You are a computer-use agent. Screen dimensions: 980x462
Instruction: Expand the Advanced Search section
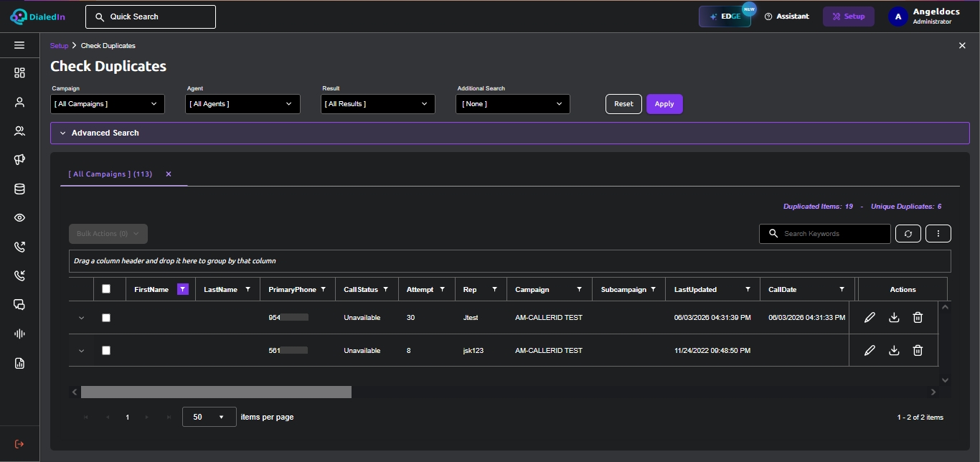[509, 133]
